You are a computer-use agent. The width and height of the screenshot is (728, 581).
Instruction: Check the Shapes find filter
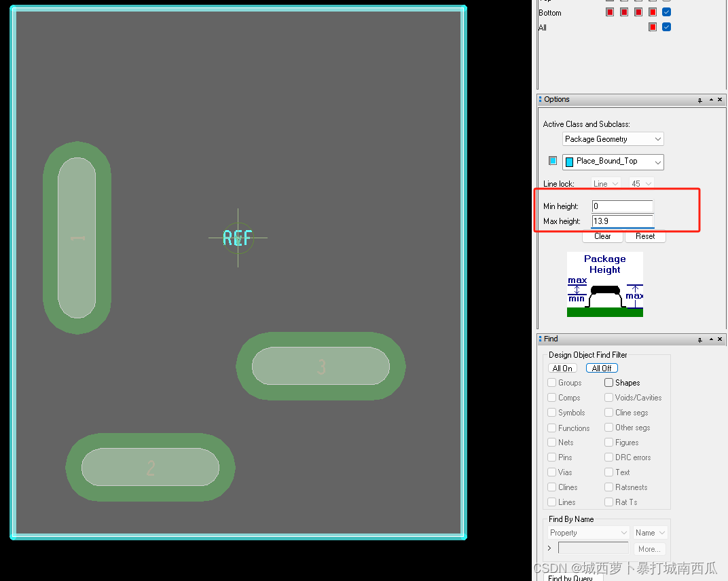608,382
